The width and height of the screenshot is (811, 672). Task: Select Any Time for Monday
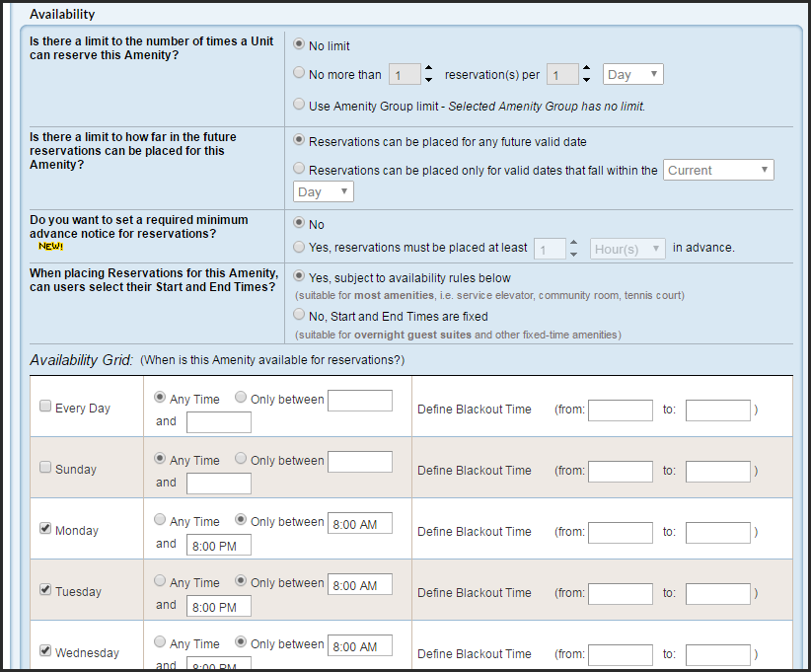[x=160, y=519]
